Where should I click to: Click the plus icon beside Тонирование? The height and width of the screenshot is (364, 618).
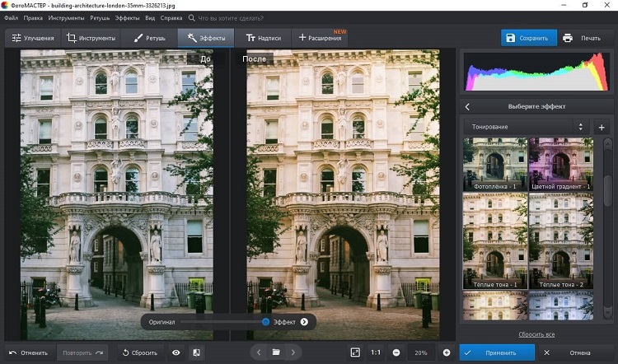tap(601, 127)
